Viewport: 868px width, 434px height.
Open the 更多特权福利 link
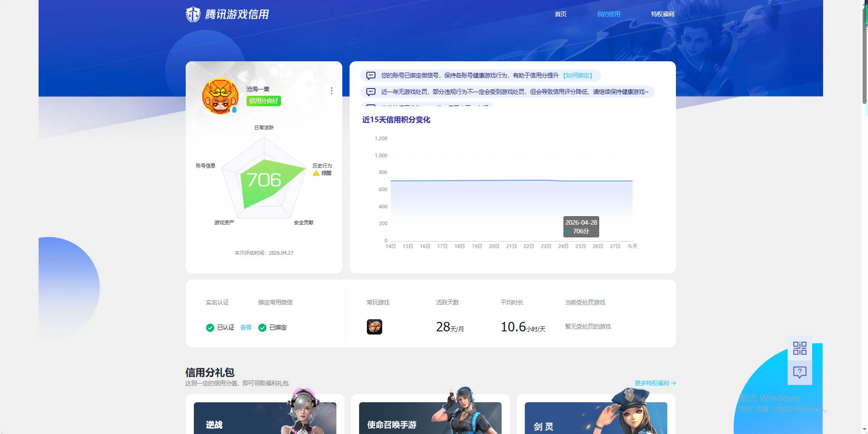(655, 383)
